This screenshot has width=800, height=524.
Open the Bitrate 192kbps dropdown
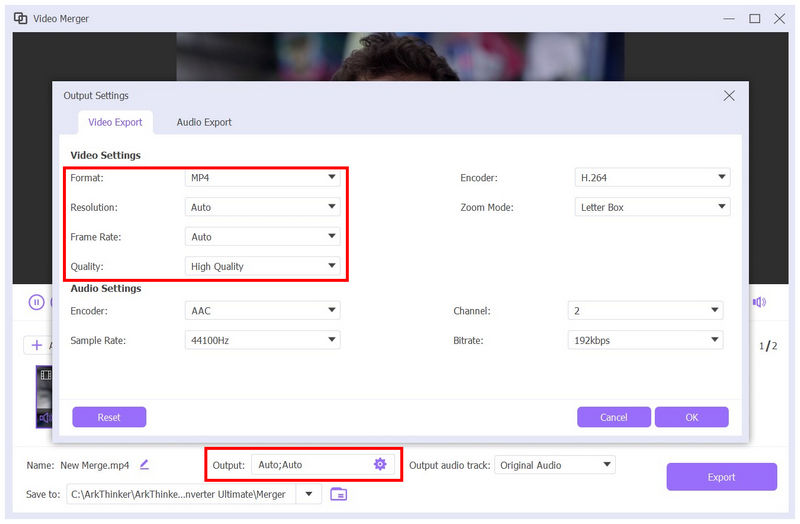click(x=645, y=340)
